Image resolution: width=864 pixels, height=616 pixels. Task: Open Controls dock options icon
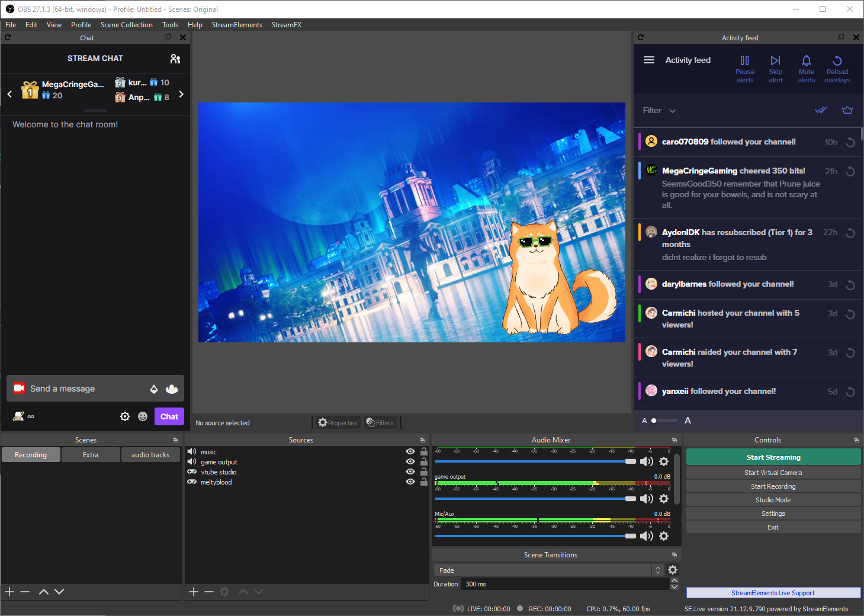[x=856, y=440]
